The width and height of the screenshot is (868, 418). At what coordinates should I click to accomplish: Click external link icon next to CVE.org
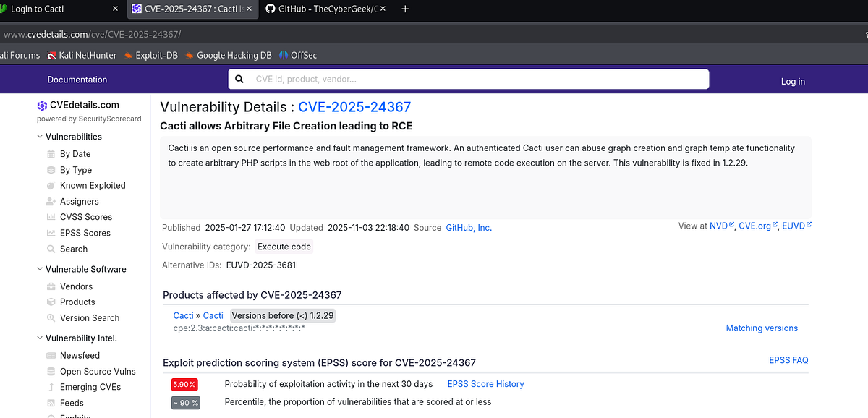click(775, 225)
